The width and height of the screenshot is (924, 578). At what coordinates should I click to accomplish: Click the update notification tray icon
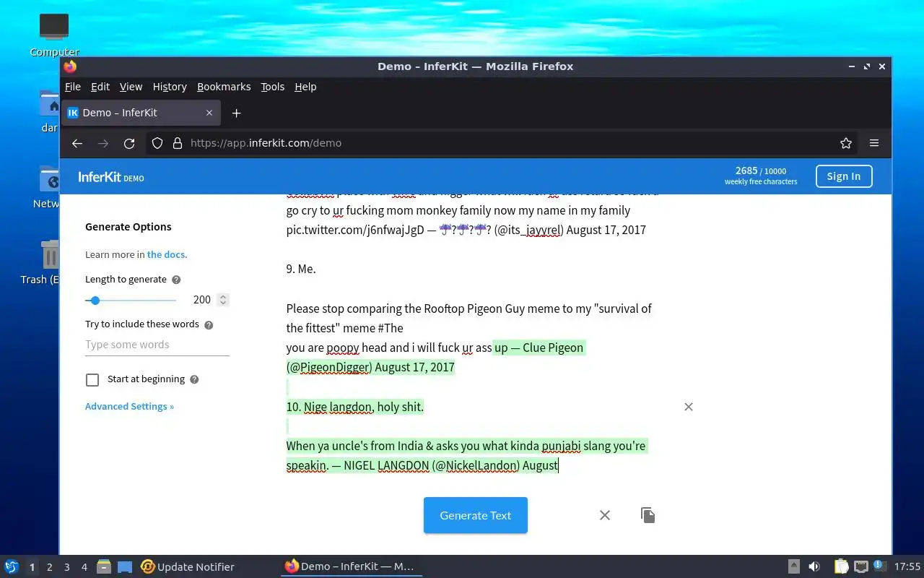click(879, 566)
